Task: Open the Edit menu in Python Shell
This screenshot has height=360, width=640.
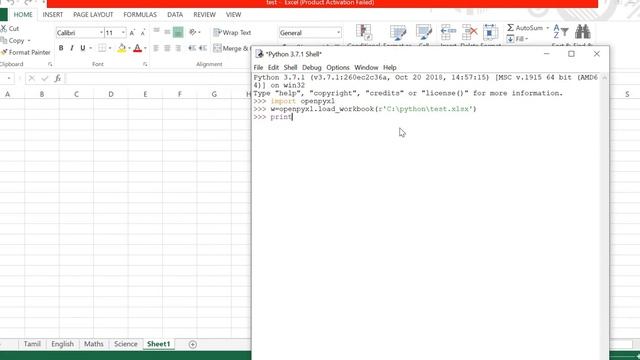Action: coord(273,67)
